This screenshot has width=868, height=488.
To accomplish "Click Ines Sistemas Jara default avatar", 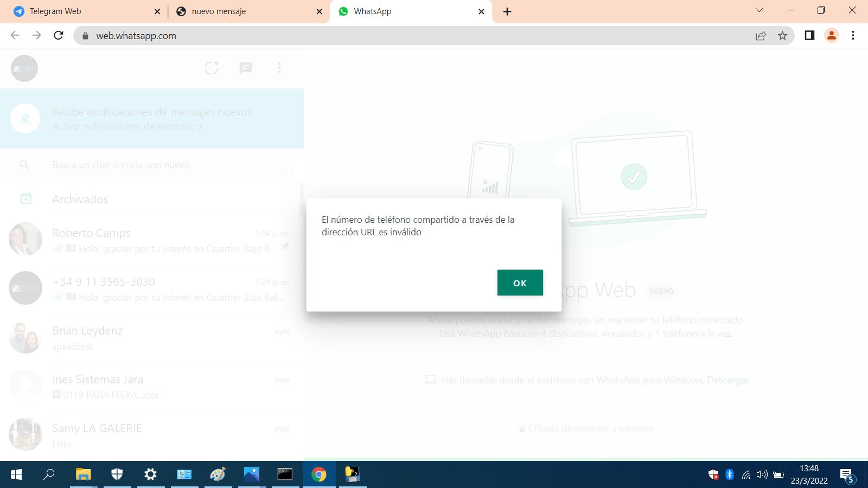I will pos(25,386).
